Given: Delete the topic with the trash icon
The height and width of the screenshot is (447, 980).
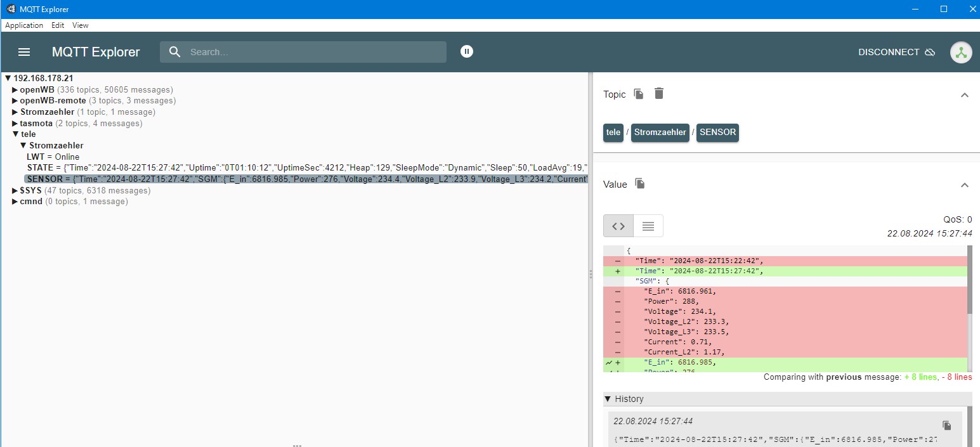Looking at the screenshot, I should click(x=659, y=94).
